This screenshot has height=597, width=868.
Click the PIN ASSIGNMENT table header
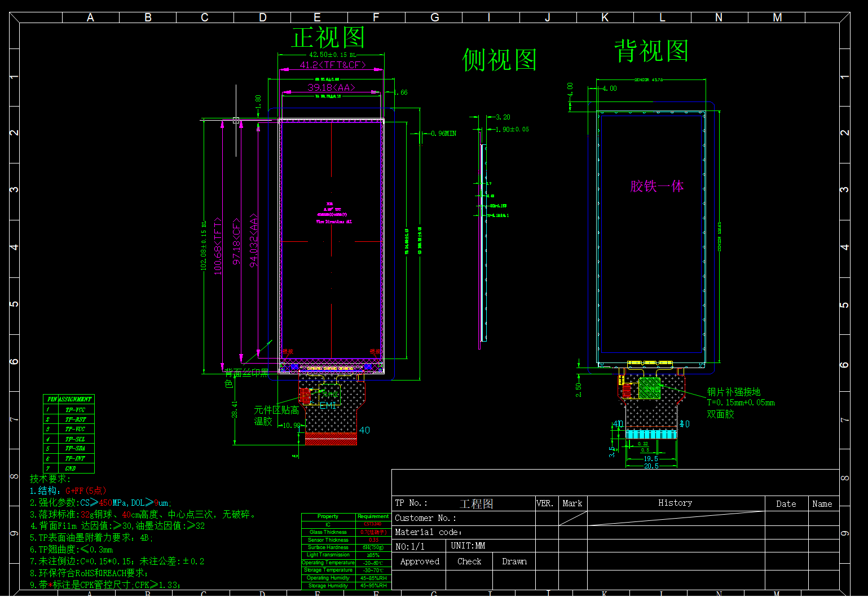click(x=69, y=399)
